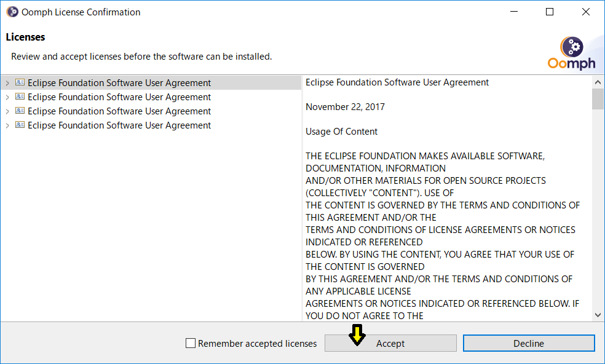605x364 pixels.
Task: Select second Eclipse Foundation agreement row text
Action: point(119,97)
